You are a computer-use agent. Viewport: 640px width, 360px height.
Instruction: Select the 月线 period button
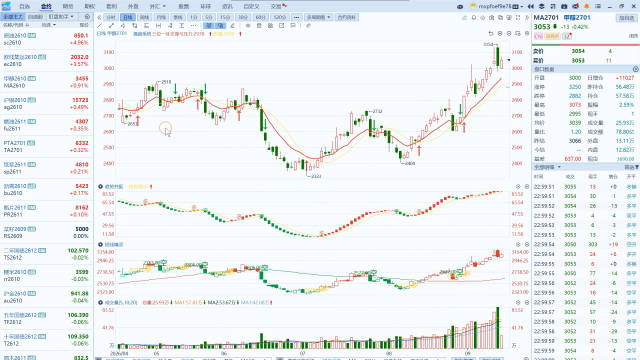click(x=161, y=17)
